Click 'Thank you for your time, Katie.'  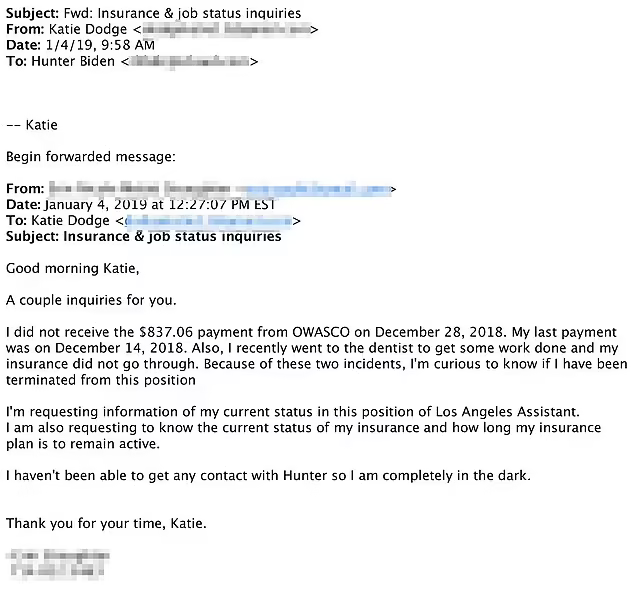tap(106, 523)
